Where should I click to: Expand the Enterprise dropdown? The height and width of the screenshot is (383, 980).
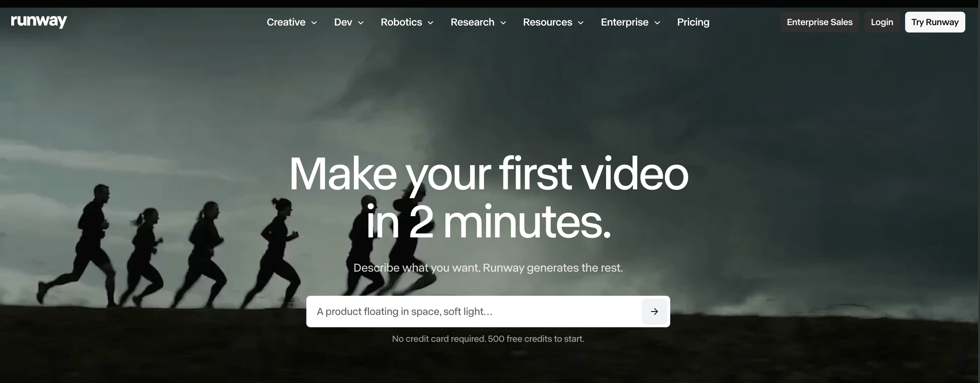pyautogui.click(x=630, y=22)
